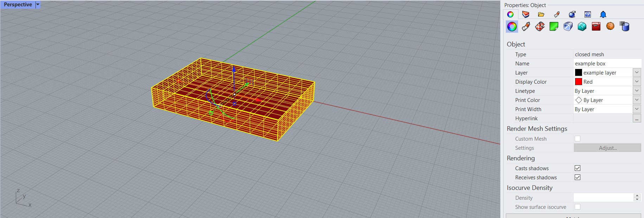The width and height of the screenshot is (644, 218).
Task: Open Texture Mapping checkered icon
Action: (540, 27)
